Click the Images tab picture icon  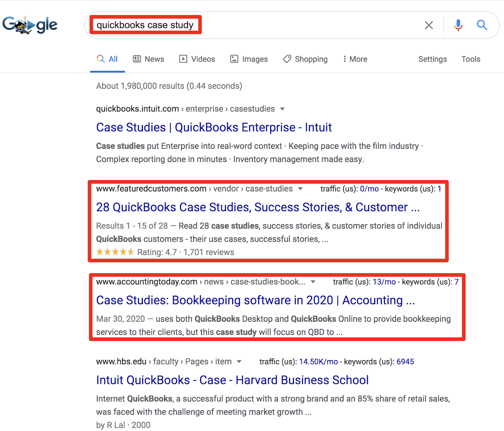click(x=234, y=59)
